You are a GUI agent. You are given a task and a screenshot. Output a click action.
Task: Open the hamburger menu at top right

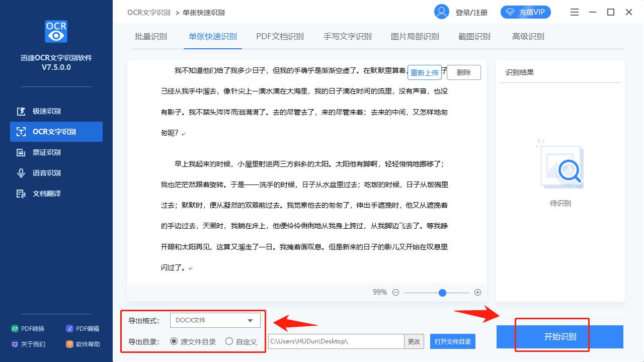point(574,12)
